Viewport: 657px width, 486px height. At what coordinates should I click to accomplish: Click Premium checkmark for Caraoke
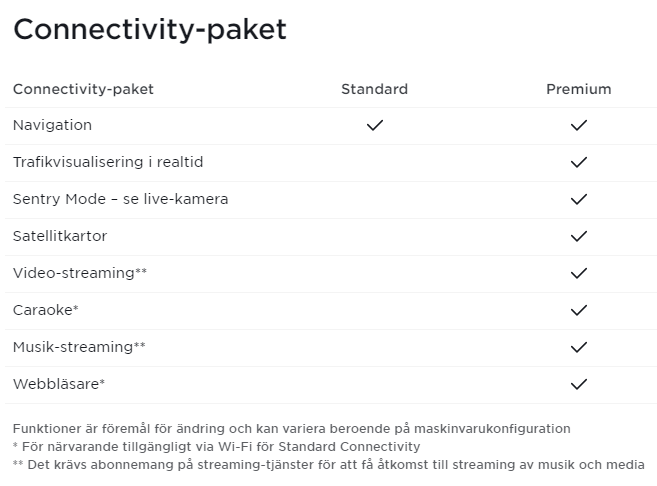pyautogui.click(x=578, y=310)
